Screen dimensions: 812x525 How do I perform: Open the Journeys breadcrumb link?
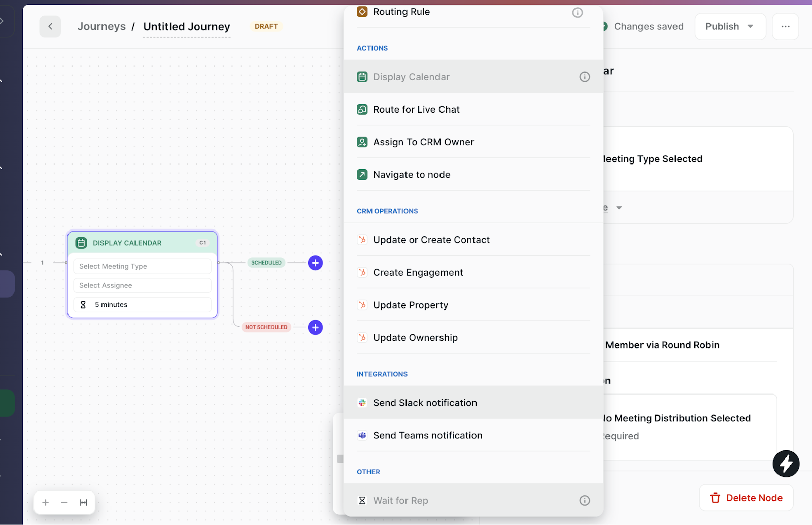(101, 26)
